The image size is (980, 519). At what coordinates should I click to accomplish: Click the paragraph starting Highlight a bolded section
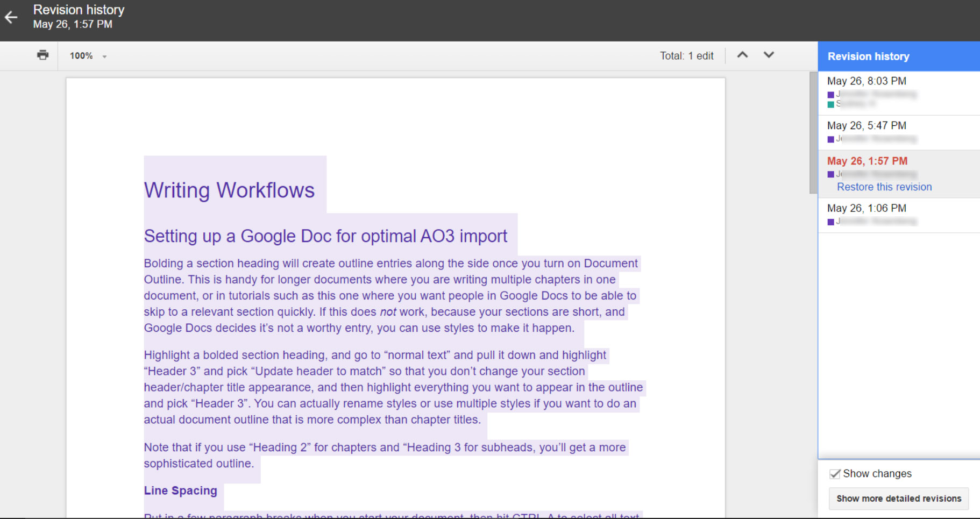coord(394,387)
